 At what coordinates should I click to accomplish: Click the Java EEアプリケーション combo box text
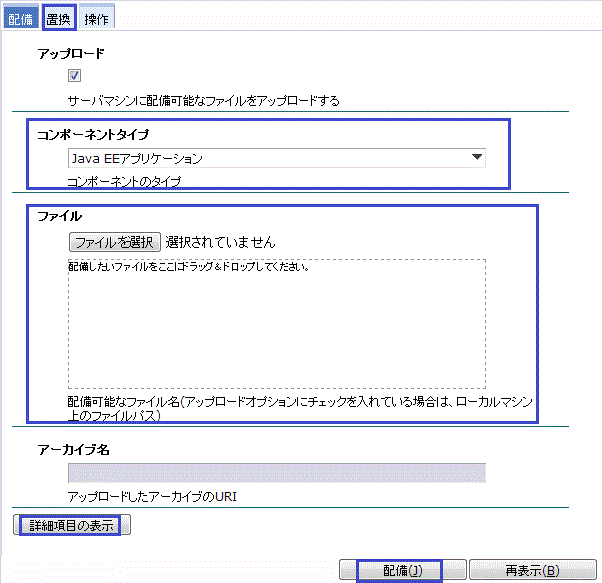(137, 158)
